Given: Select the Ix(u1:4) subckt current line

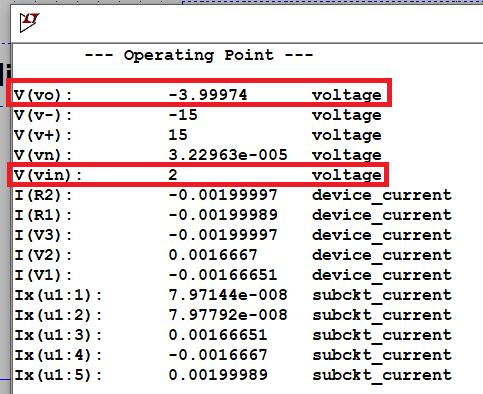Looking at the screenshot, I should coord(233,355).
